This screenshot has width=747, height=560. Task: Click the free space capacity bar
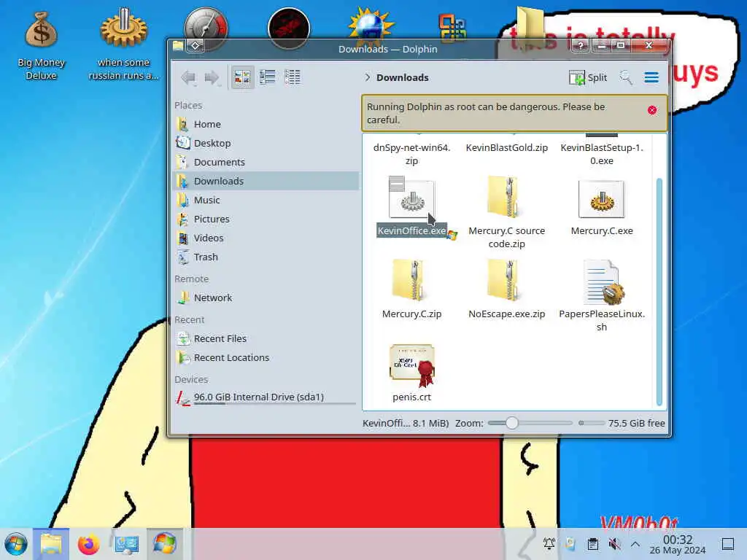pyautogui.click(x=591, y=423)
